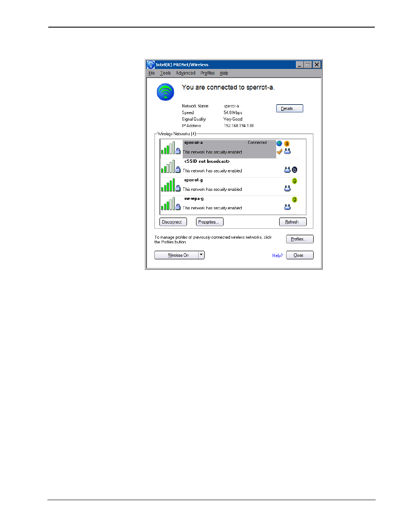Click the Connected status text
This screenshot has width=411, height=532.
point(257,143)
